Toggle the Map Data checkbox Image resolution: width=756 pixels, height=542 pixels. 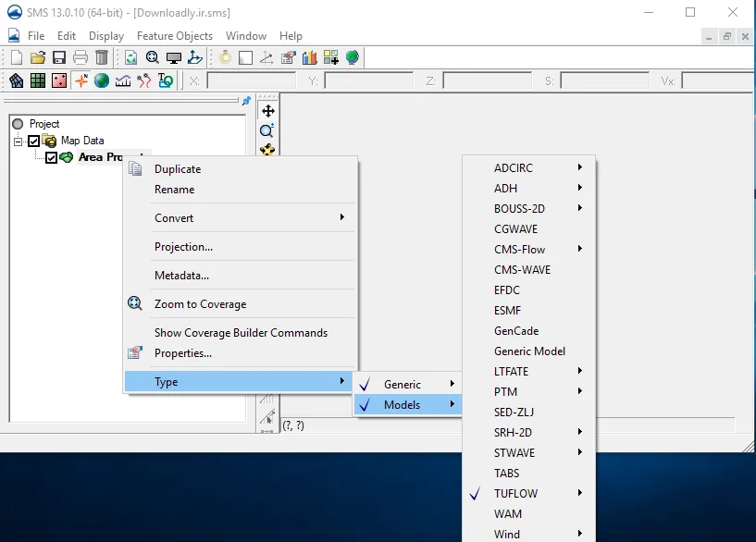pos(33,142)
